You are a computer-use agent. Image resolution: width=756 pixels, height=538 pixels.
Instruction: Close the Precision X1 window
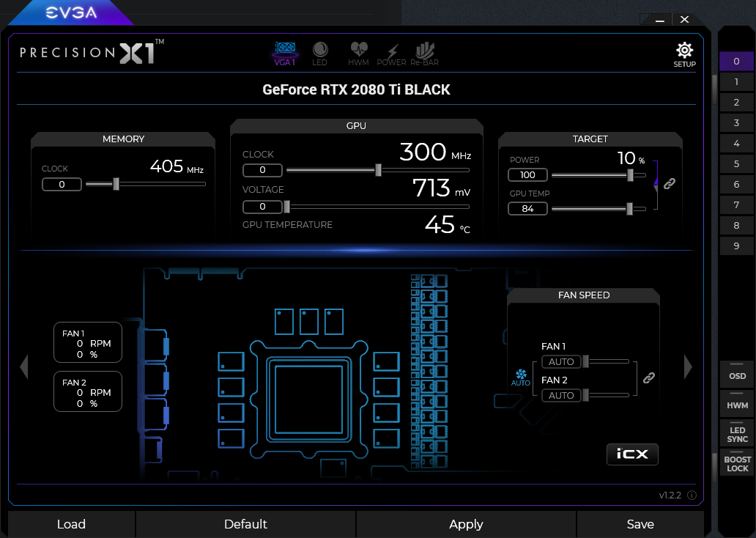coord(684,20)
